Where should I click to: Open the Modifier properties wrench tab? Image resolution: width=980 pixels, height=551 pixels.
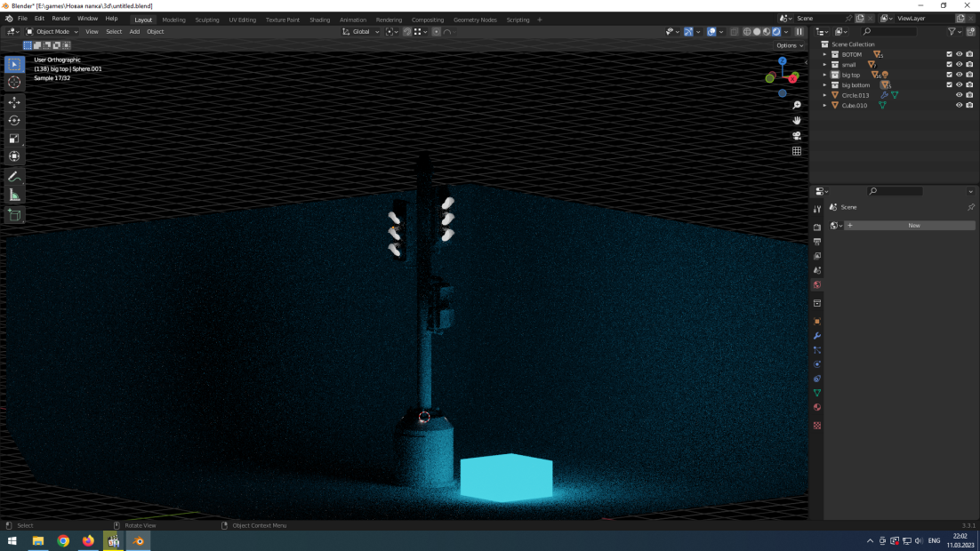pos(817,336)
